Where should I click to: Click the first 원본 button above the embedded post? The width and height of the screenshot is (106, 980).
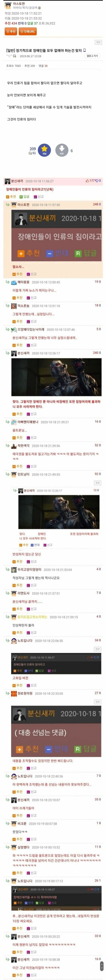98,42
